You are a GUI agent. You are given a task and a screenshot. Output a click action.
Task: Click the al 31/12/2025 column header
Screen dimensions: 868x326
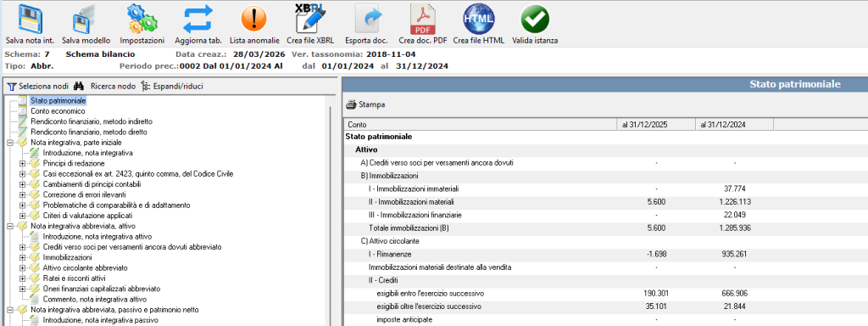coord(656,125)
